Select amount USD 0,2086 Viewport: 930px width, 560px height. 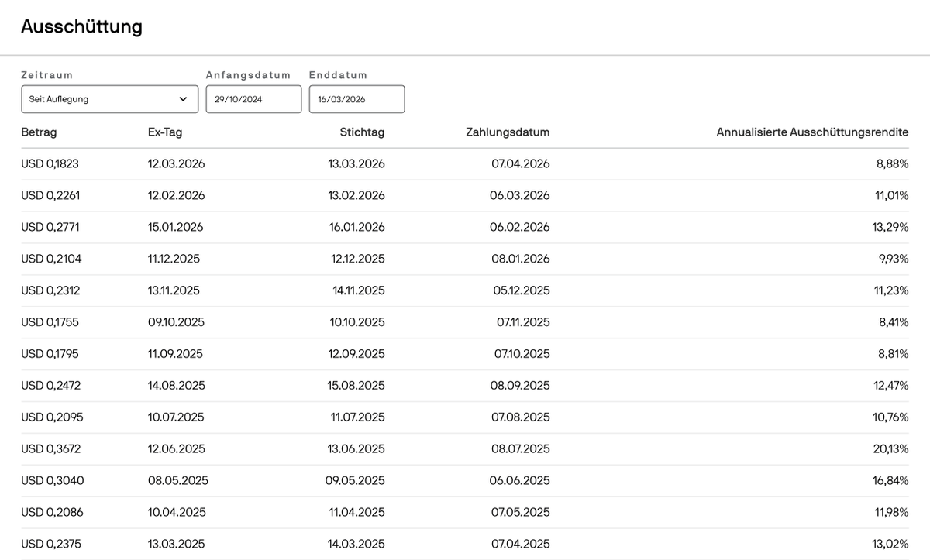[52, 513]
